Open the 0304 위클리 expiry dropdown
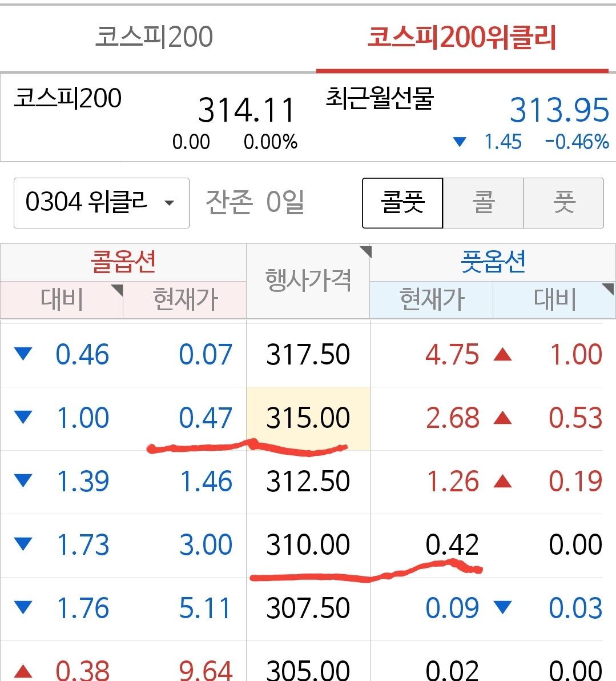Image resolution: width=616 pixels, height=681 pixels. (x=101, y=203)
